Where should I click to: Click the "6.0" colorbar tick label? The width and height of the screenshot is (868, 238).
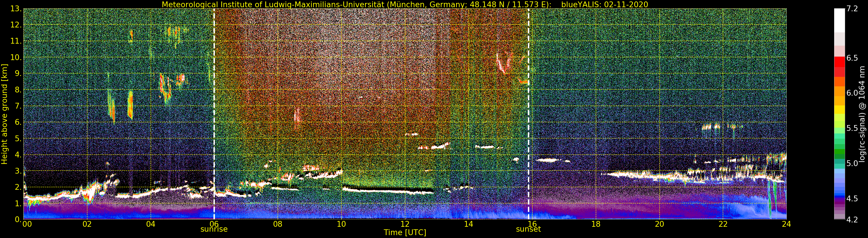[852, 93]
